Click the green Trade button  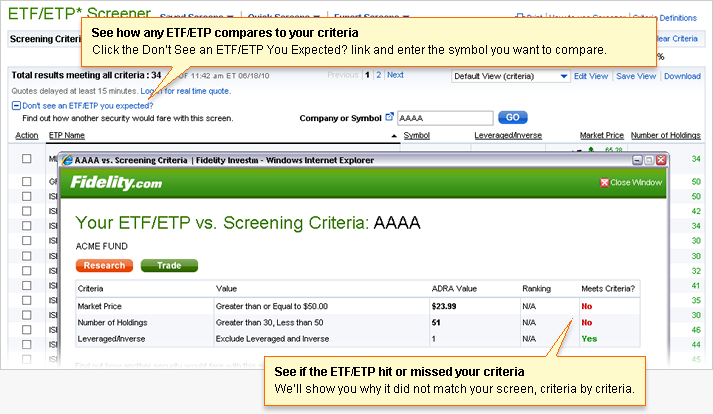169,265
